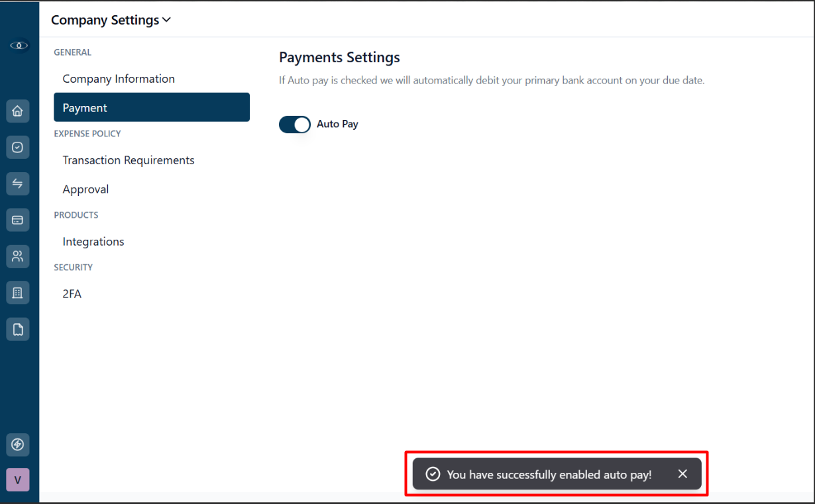Open the people/users sidebar icon

[18, 256]
